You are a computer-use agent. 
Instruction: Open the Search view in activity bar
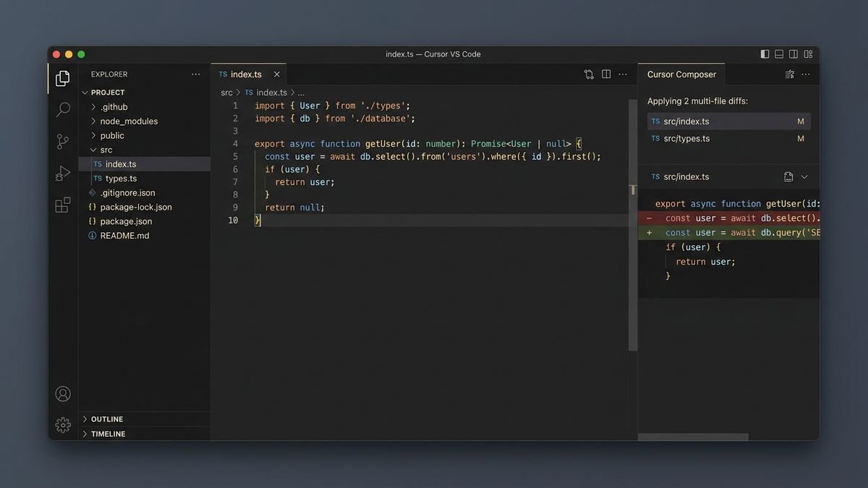point(63,110)
